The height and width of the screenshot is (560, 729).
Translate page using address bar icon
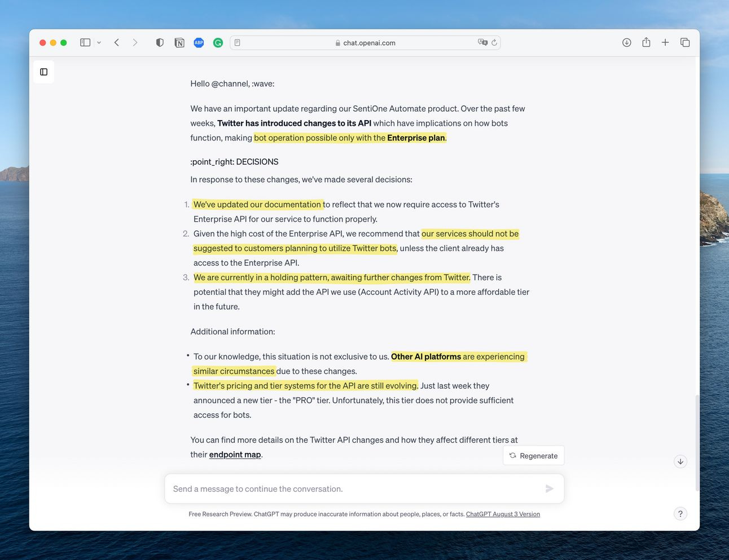click(482, 42)
